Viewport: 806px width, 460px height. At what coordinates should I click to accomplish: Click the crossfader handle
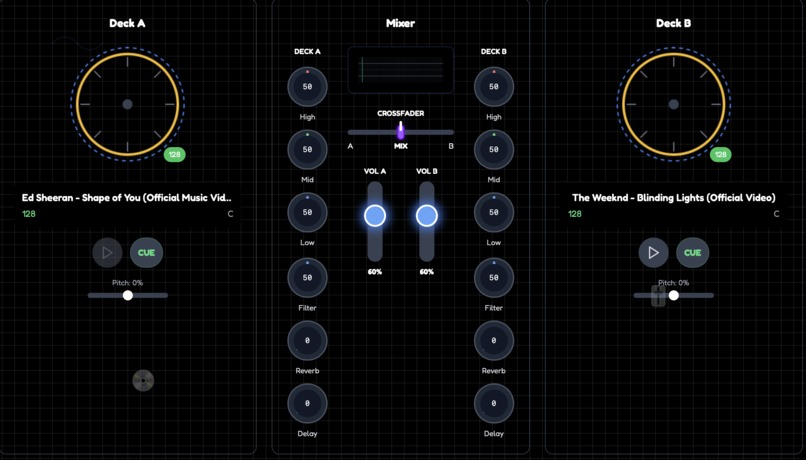tap(400, 131)
